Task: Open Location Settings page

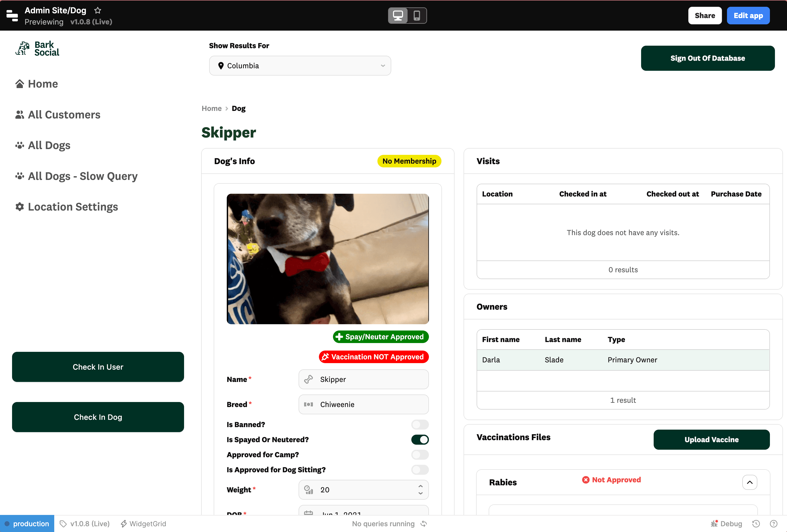Action: click(67, 207)
